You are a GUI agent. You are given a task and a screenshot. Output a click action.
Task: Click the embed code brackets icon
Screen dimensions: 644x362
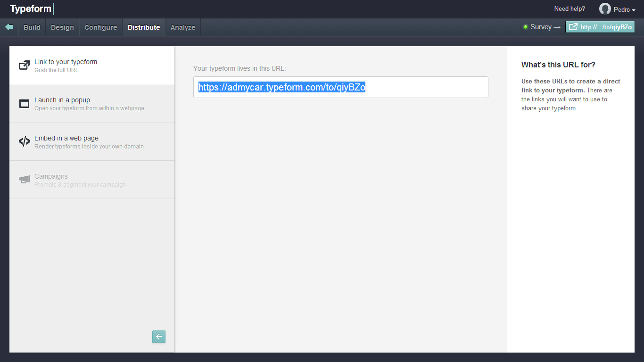click(24, 141)
